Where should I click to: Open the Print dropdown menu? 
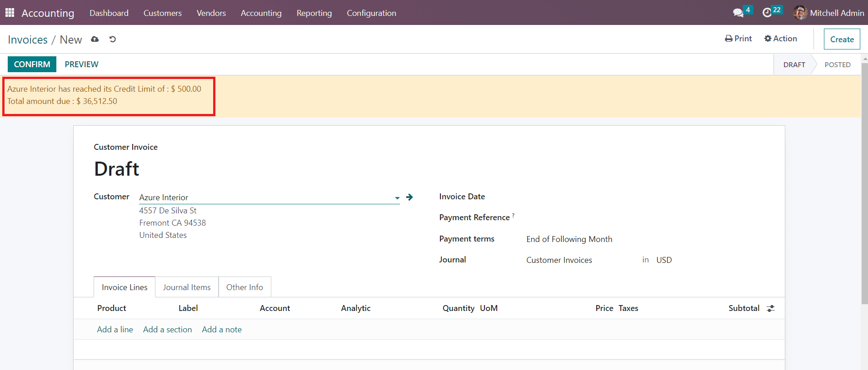tap(738, 39)
